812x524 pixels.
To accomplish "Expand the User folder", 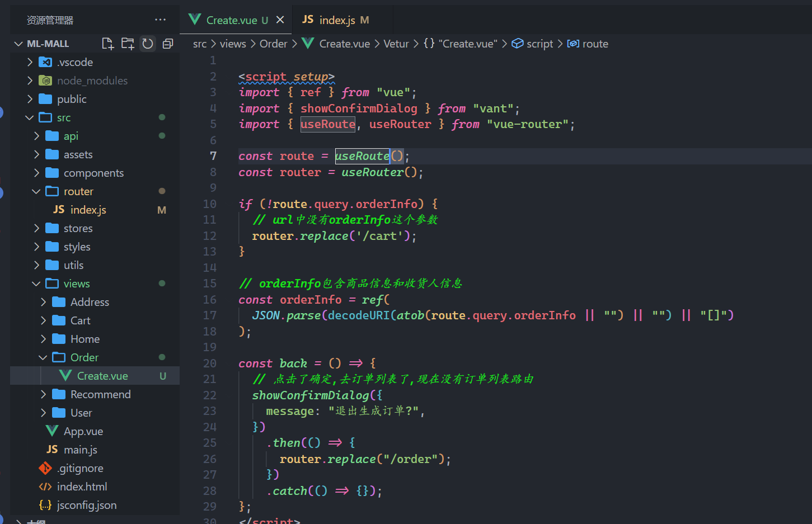I will pyautogui.click(x=43, y=413).
